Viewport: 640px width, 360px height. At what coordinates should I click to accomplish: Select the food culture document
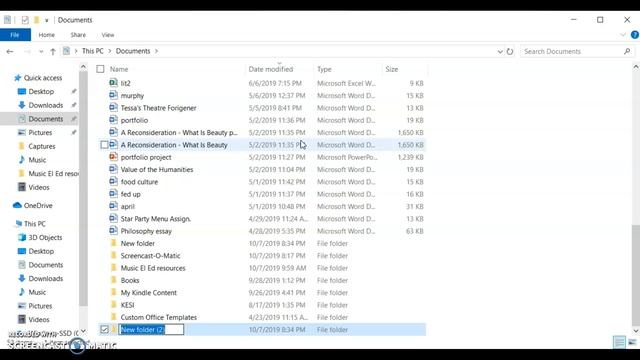tap(139, 182)
